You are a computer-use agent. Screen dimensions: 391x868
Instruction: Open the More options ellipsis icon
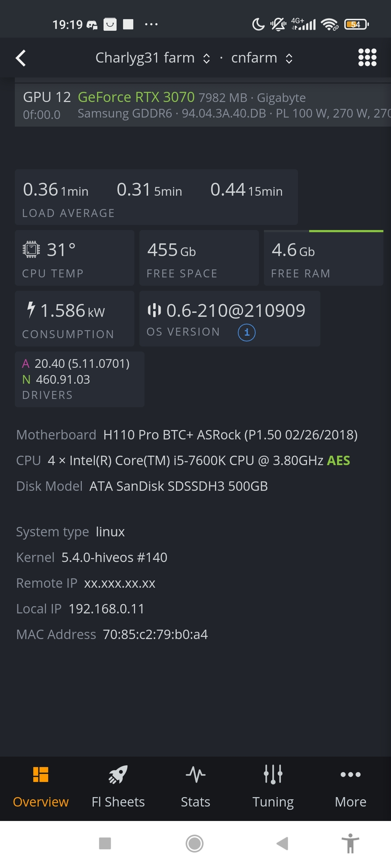[350, 774]
